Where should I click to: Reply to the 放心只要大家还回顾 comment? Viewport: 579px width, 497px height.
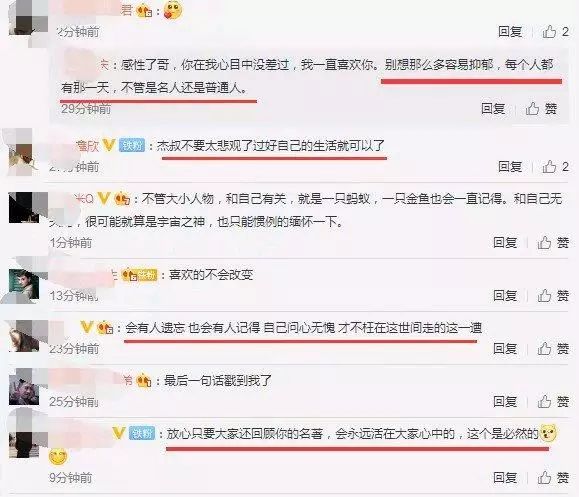tap(505, 478)
